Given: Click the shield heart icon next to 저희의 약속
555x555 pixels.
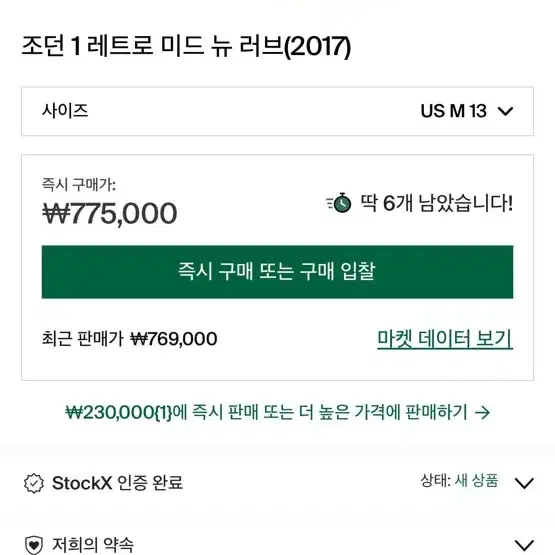Looking at the screenshot, I should (34, 545).
